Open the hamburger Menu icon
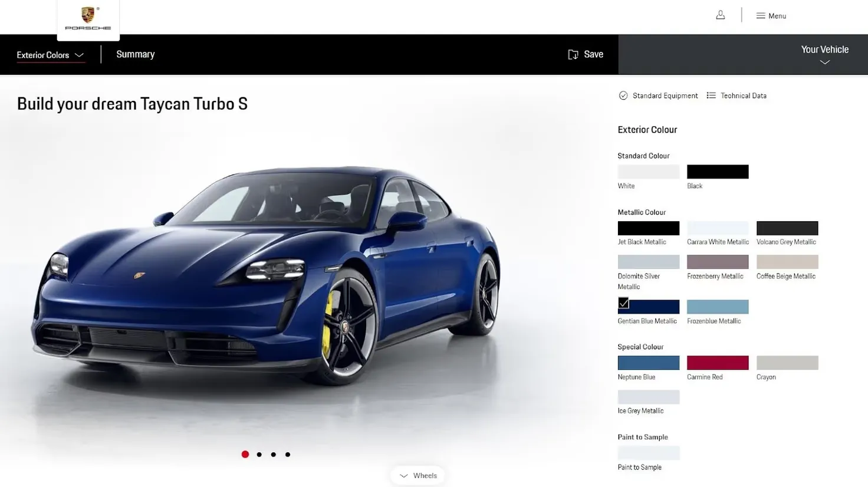The image size is (868, 487). tap(761, 16)
